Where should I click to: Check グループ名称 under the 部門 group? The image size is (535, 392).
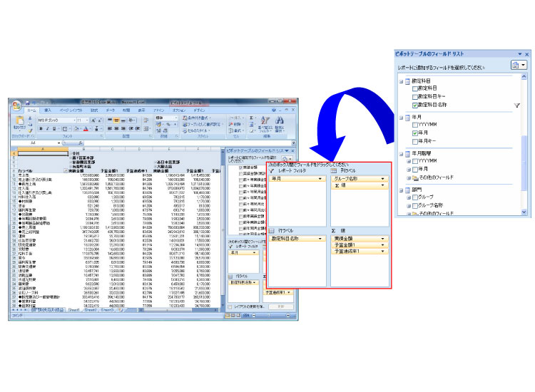415,206
